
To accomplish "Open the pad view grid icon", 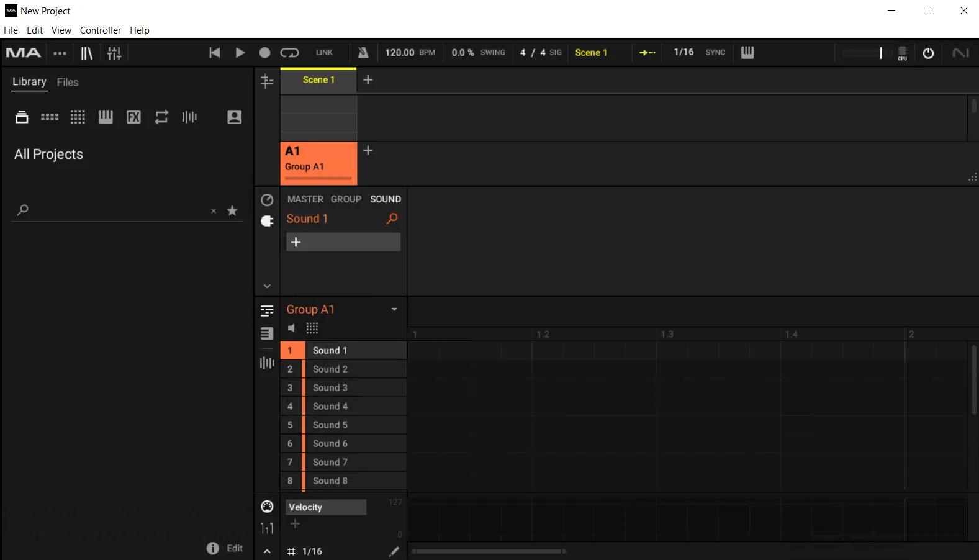I will pyautogui.click(x=312, y=328).
